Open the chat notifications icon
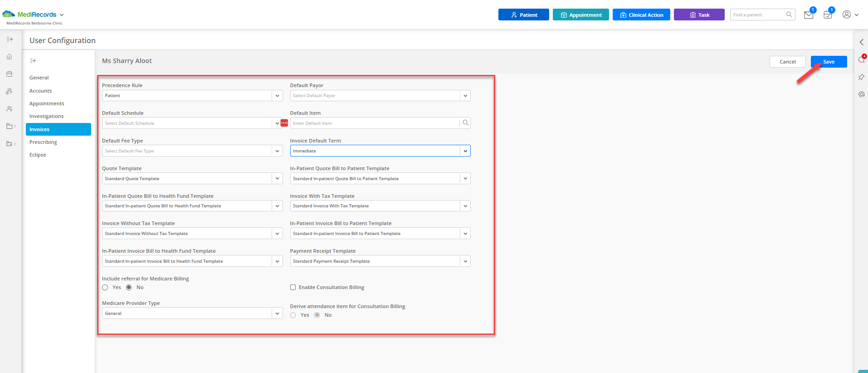Viewport: 868px width, 373px height. pyautogui.click(x=861, y=60)
